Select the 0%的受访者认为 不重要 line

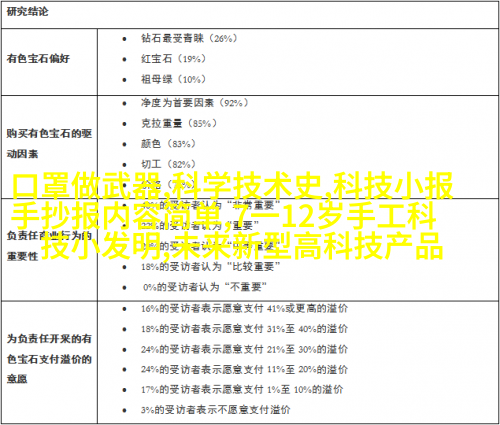click(204, 287)
